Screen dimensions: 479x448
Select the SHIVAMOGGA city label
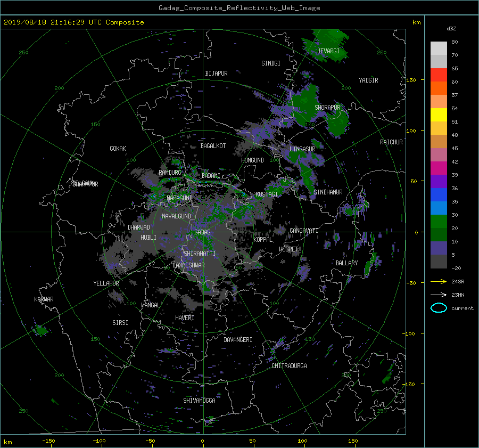[x=199, y=400]
